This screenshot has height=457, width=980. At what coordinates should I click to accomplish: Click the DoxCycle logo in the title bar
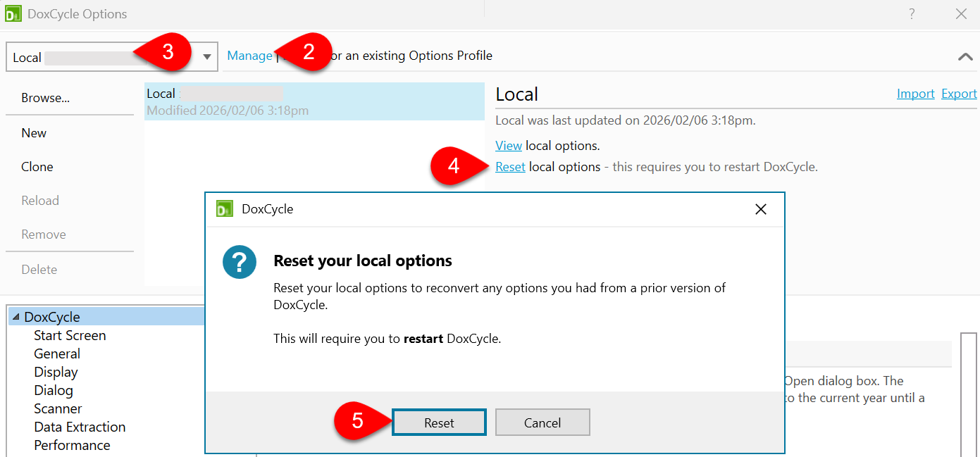point(13,13)
